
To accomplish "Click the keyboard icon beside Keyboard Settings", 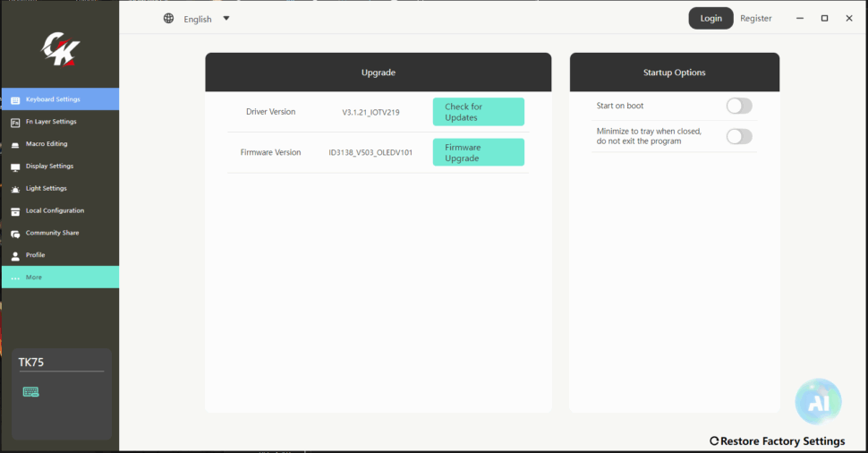I will 15,99.
